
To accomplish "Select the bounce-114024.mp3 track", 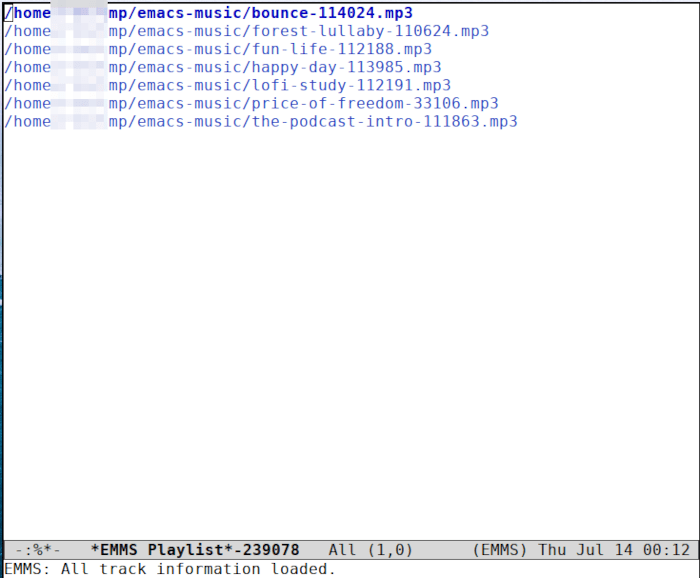I will tap(208, 13).
